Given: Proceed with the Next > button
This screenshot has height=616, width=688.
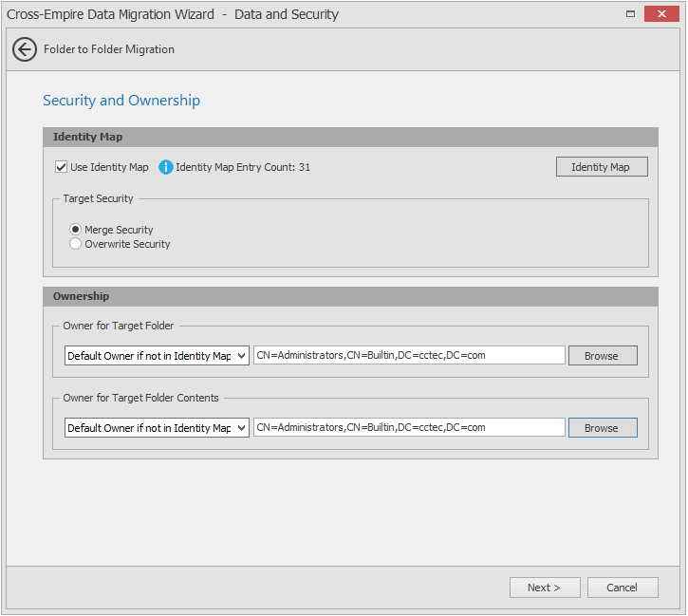Looking at the screenshot, I should [545, 587].
